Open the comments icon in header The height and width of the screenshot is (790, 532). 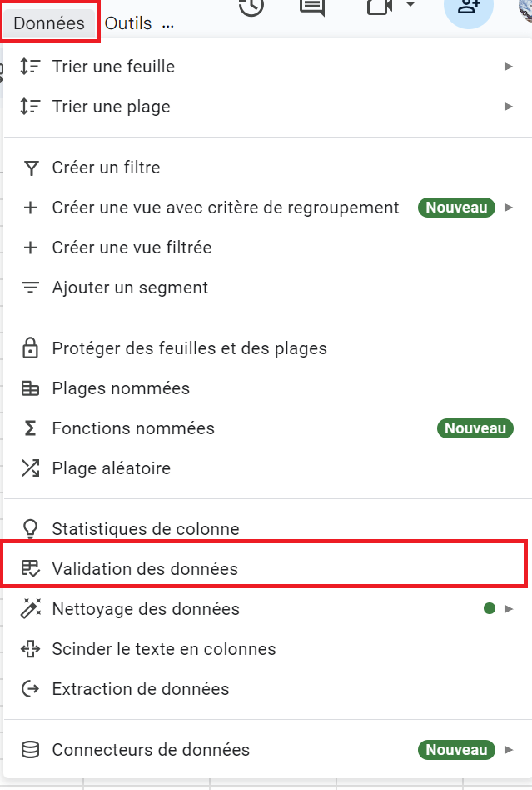[x=312, y=6]
